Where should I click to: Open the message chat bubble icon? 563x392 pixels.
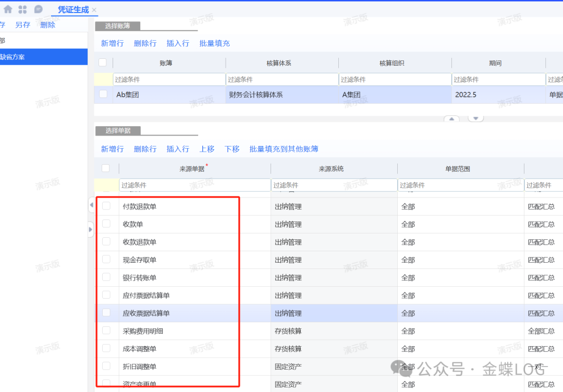pos(38,9)
